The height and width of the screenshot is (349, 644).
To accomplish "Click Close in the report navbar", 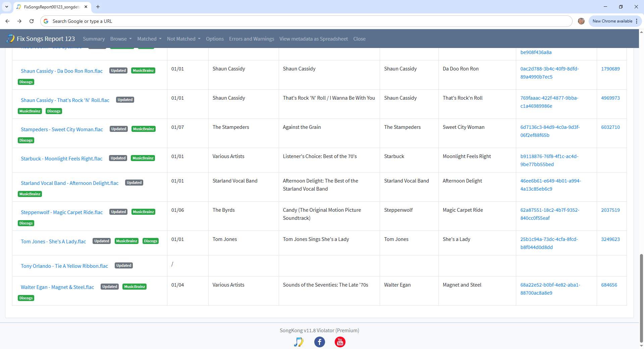I will (359, 39).
